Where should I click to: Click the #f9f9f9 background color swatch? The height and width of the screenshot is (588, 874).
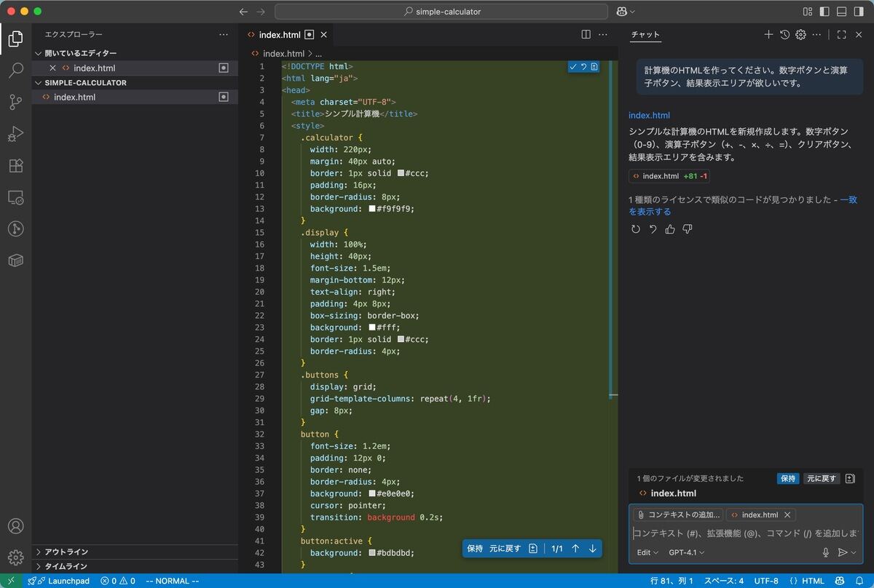click(372, 209)
